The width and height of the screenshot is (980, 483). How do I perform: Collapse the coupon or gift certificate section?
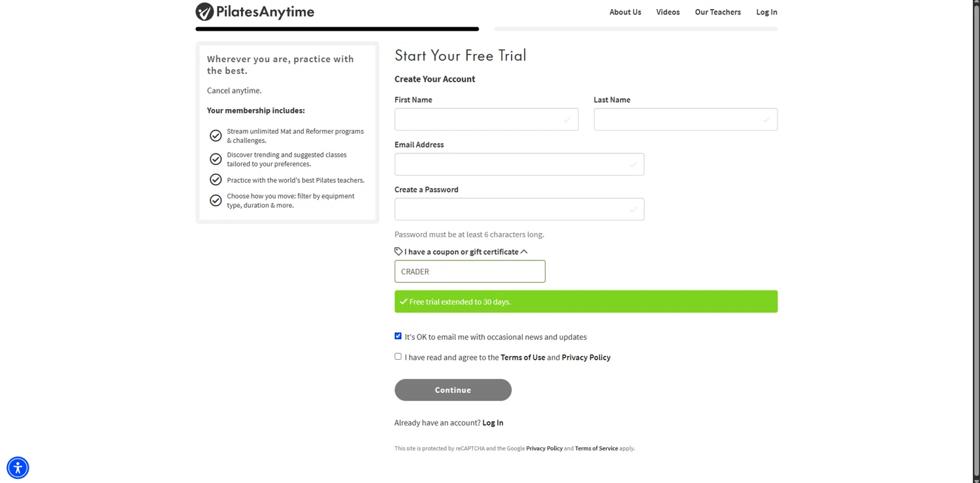461,251
